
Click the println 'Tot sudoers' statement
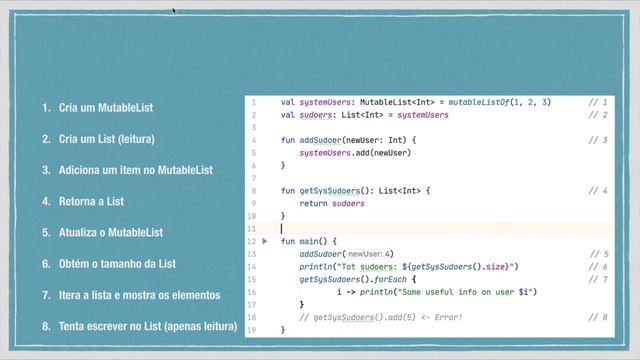pyautogui.click(x=409, y=267)
